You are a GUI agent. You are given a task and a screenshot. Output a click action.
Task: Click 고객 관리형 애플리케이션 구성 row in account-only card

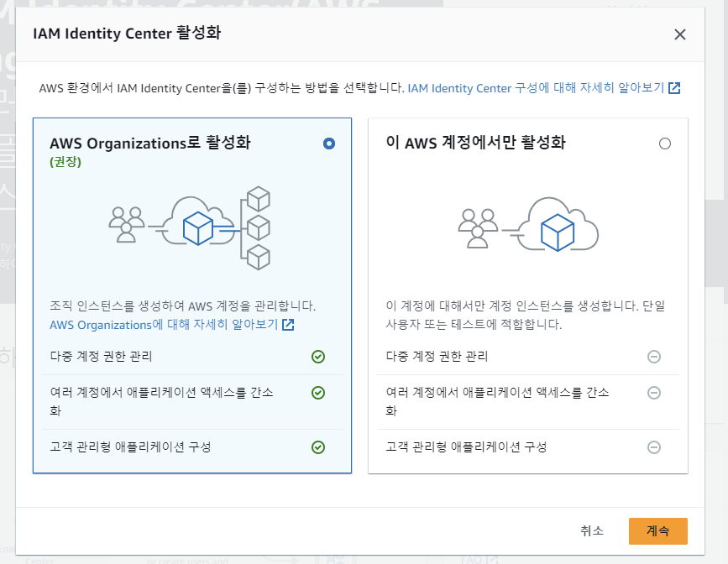tap(528, 447)
